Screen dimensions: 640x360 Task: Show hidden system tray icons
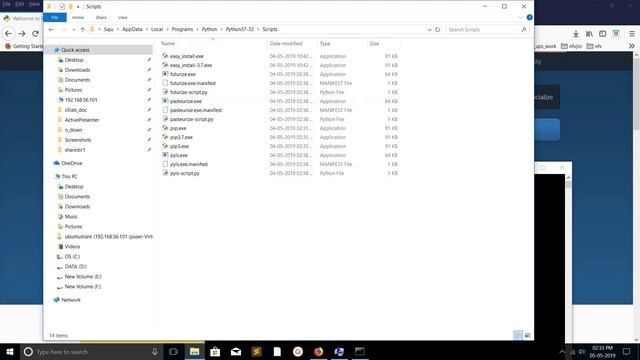tap(562, 351)
